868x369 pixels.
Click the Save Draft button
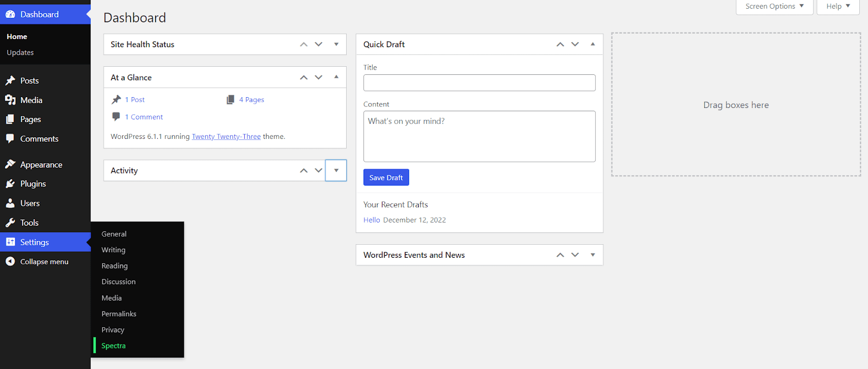point(386,177)
